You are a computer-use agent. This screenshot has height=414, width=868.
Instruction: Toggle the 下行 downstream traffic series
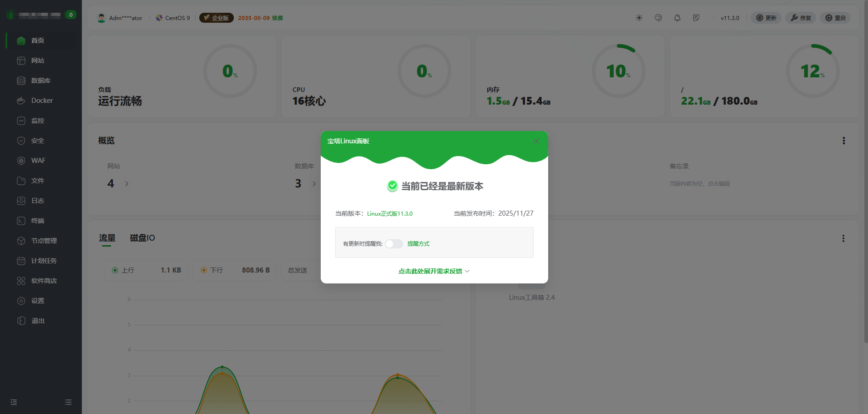[212, 270]
